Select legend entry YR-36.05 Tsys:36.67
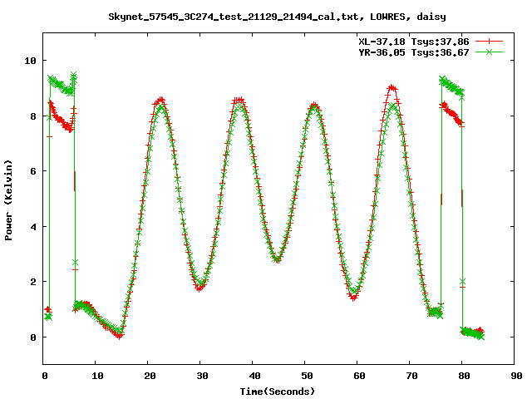The height and width of the screenshot is (399, 532). click(x=414, y=52)
